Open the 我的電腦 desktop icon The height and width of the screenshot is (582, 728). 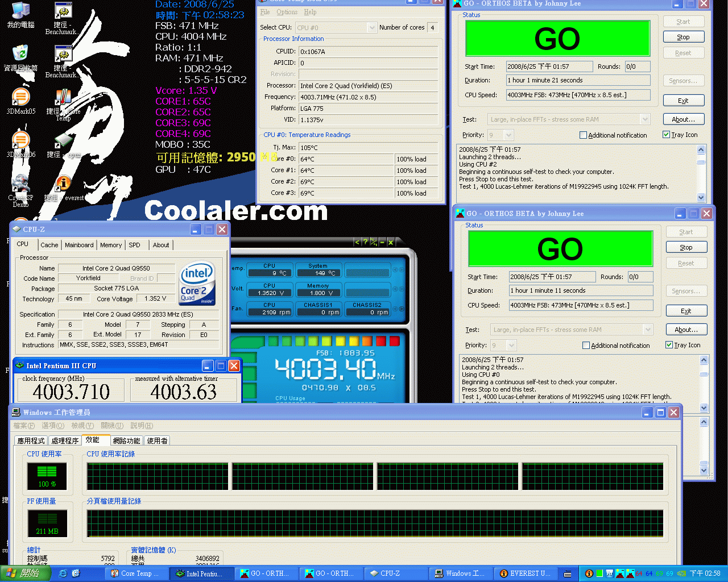[x=20, y=16]
